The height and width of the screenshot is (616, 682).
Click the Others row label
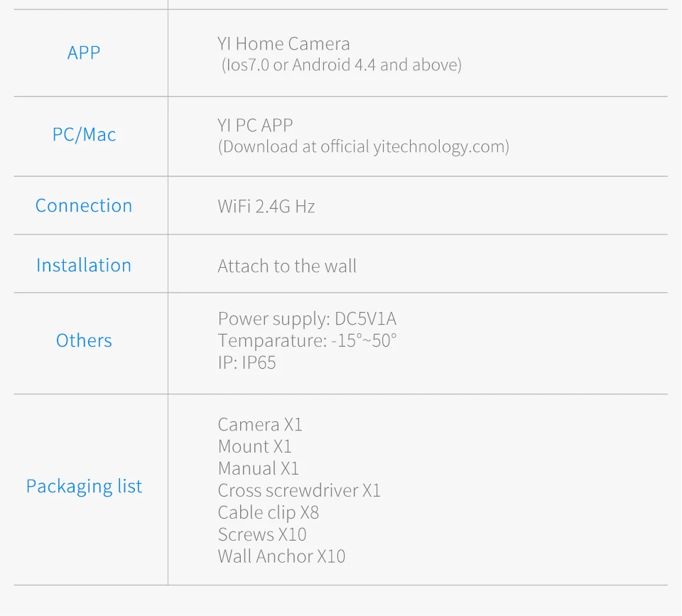click(84, 341)
